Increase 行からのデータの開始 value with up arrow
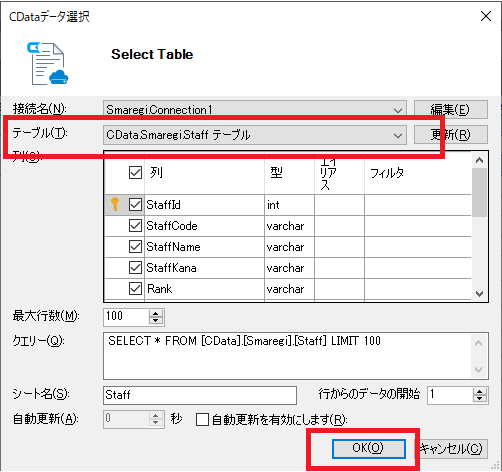This screenshot has width=502, height=472. pyautogui.click(x=480, y=391)
